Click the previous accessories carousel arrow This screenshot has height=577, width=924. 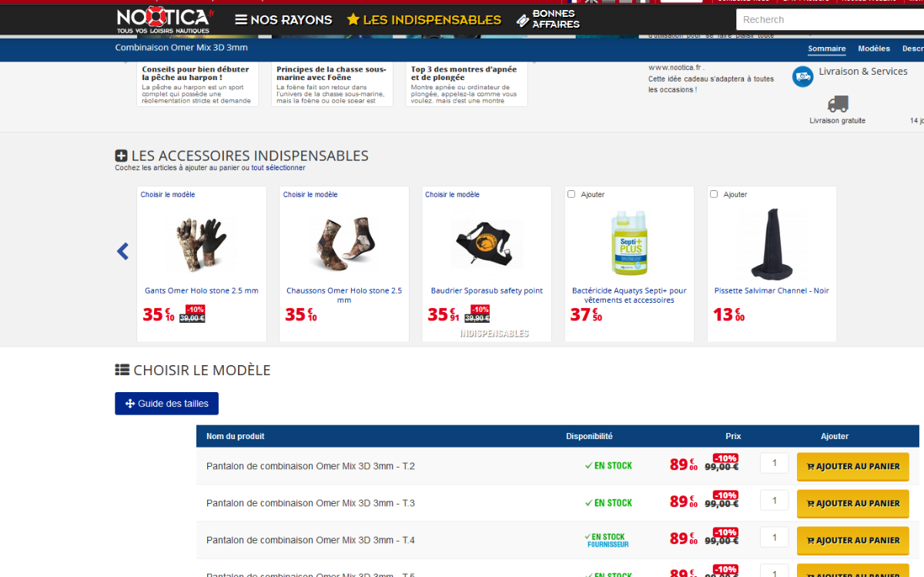[x=122, y=251]
